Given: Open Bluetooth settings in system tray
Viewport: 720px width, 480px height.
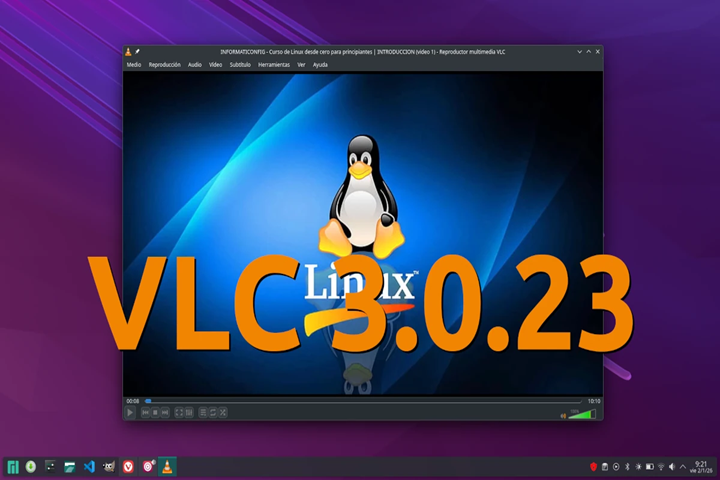Looking at the screenshot, I should (627, 467).
